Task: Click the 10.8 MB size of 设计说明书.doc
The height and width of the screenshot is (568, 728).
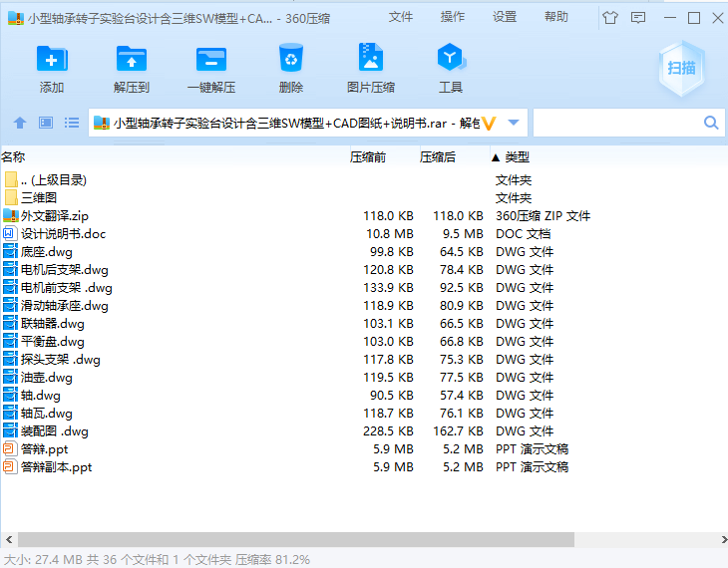Action: (x=390, y=233)
